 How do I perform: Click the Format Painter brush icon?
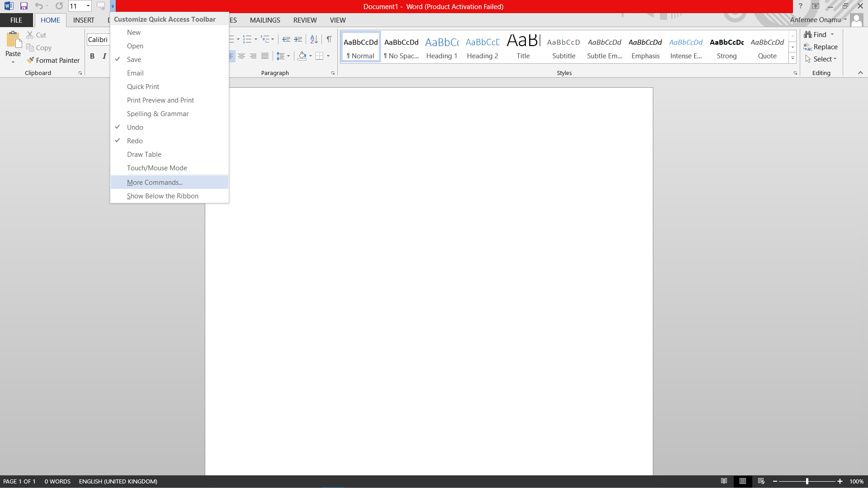tap(30, 60)
